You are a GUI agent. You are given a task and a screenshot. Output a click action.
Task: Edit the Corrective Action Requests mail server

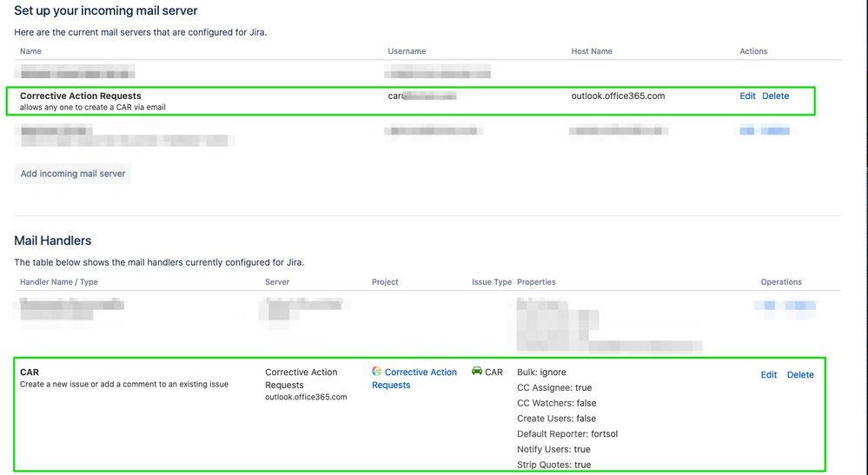click(x=747, y=96)
